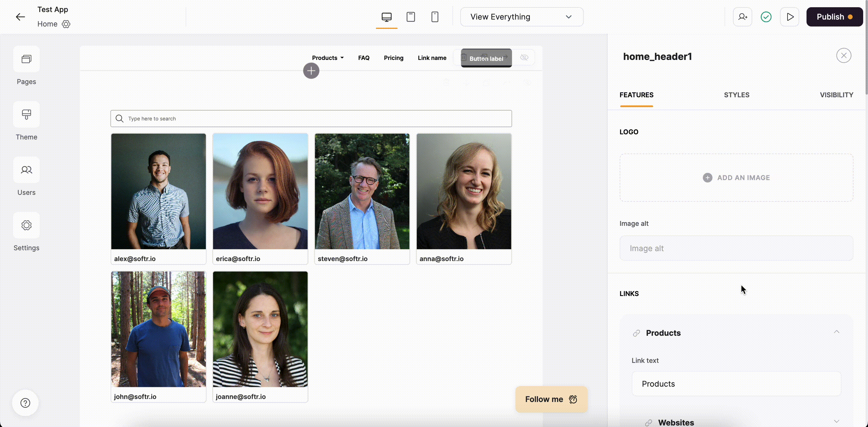868x427 pixels.
Task: Hide the header block using the eye icon
Action: pos(524,57)
